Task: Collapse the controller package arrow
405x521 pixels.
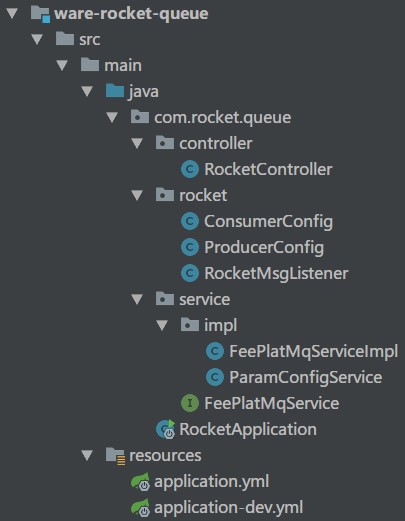Action: pos(137,143)
